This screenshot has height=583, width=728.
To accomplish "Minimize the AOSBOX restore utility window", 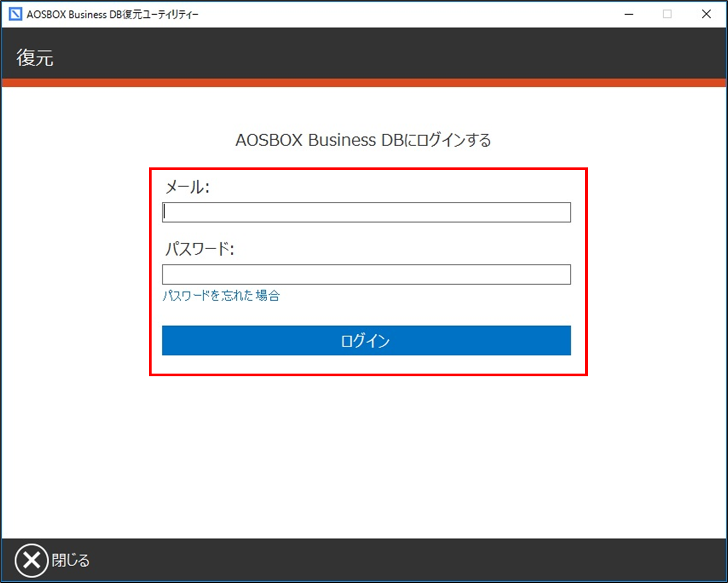I will (629, 14).
